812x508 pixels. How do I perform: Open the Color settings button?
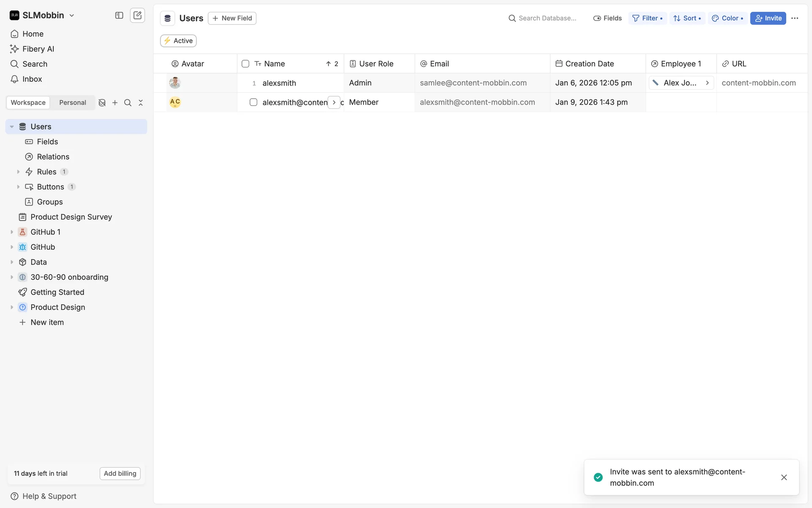[x=727, y=18]
